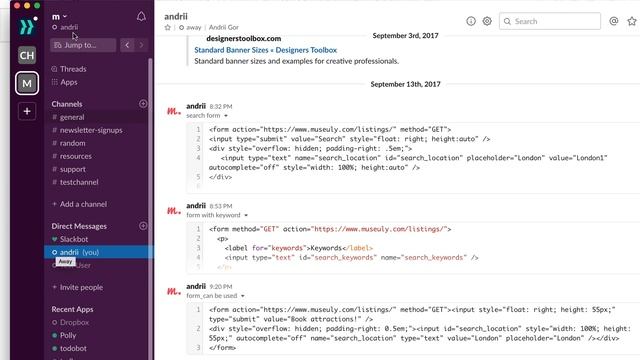Click the 8:32 PM timestamp
640x360 pixels.
point(221,107)
